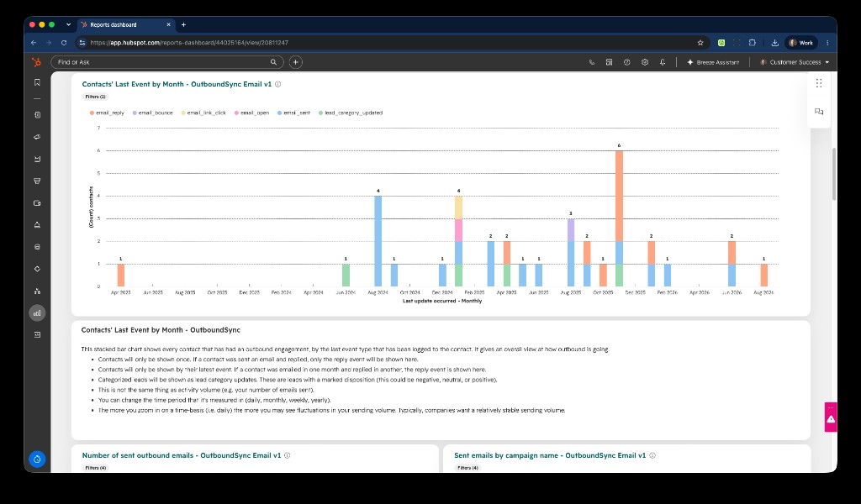Click the tall bar labeled 6
Screen dimensions: 861x504
click(619, 218)
